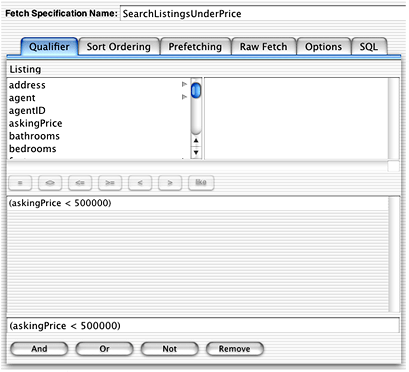This screenshot has height=372, width=409.
Task: Click the greater-than-or-equal operator button
Action: (x=110, y=183)
